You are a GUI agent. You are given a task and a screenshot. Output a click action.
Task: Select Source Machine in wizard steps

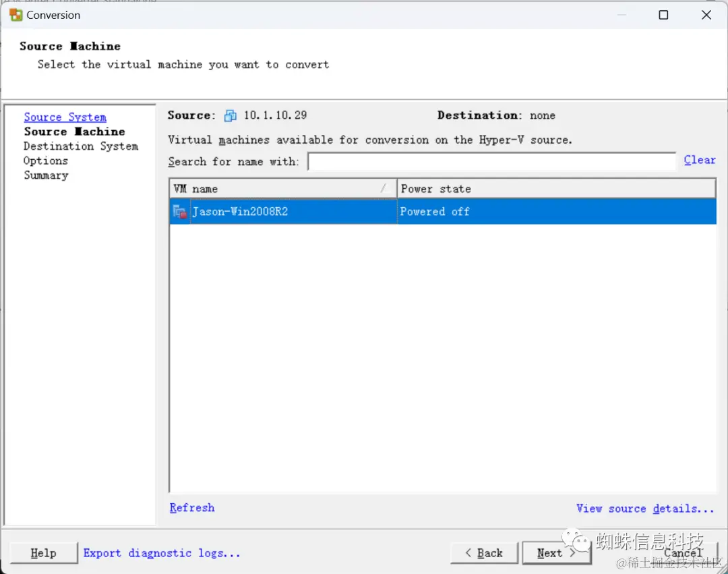74,132
